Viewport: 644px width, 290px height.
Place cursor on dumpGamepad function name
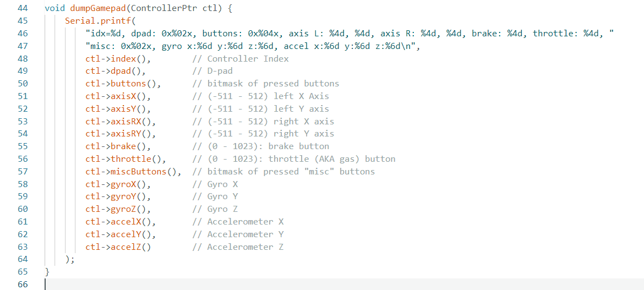(x=94, y=8)
